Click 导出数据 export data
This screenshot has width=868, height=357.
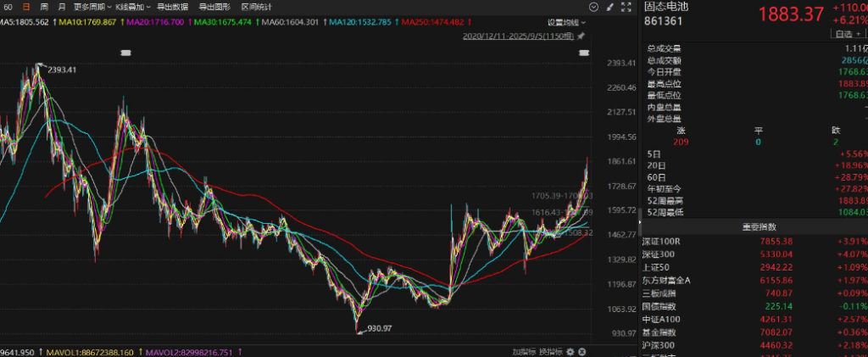pos(172,7)
